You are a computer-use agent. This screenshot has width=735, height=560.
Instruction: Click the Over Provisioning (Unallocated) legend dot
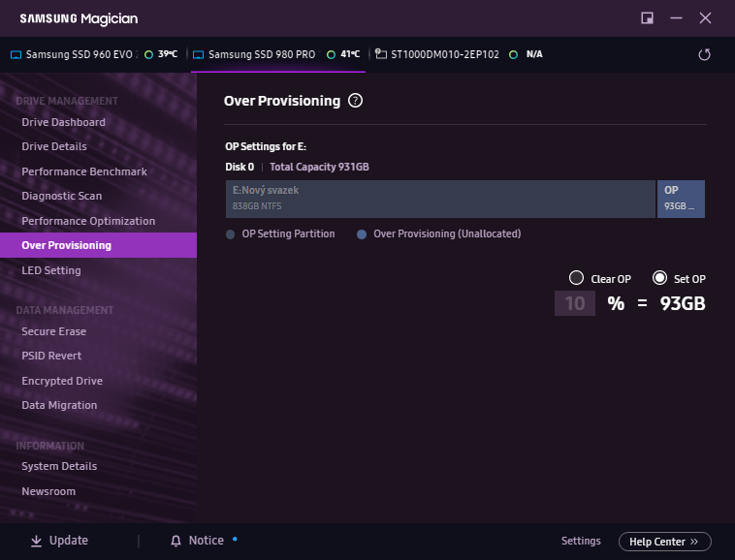[362, 234]
